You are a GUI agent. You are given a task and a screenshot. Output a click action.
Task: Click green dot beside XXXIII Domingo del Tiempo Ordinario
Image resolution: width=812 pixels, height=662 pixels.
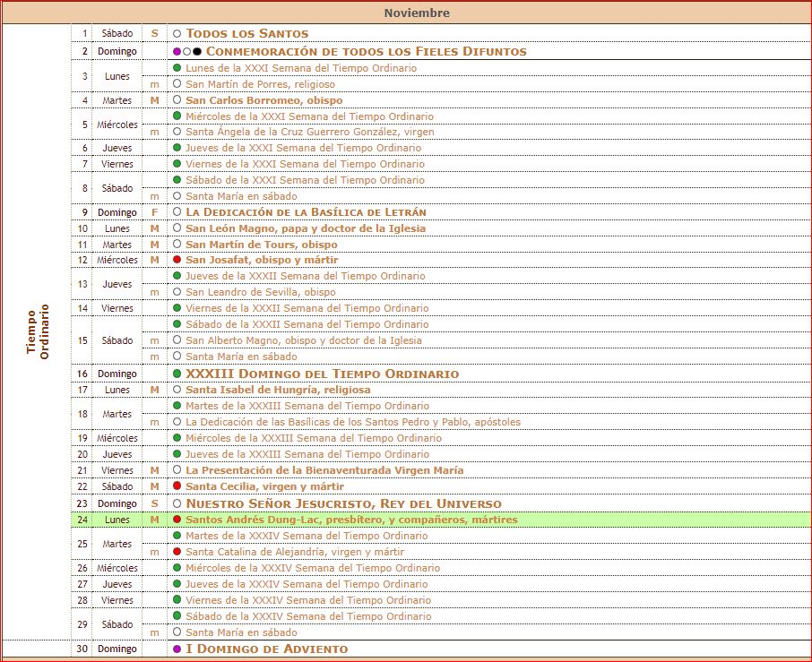coord(177,374)
